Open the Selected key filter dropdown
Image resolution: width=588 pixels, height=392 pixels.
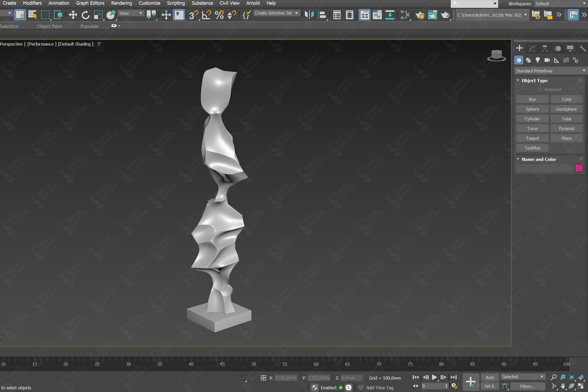point(523,377)
